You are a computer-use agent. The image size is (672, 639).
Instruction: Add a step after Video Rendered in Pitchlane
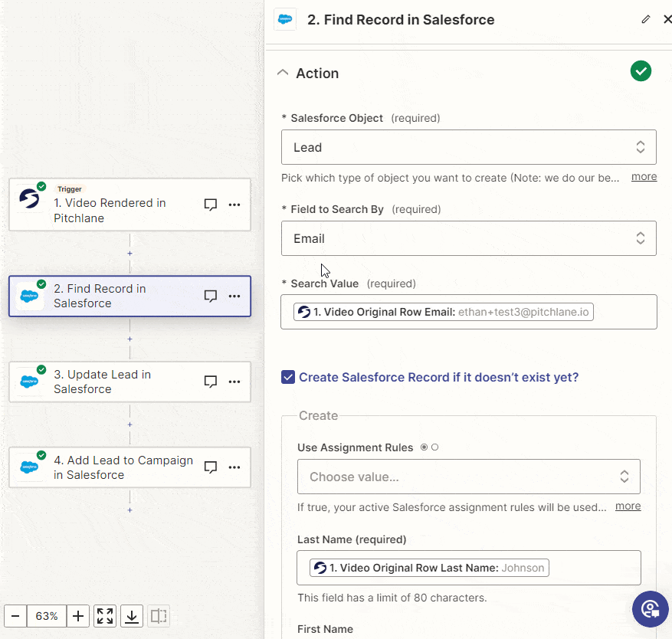(x=129, y=254)
